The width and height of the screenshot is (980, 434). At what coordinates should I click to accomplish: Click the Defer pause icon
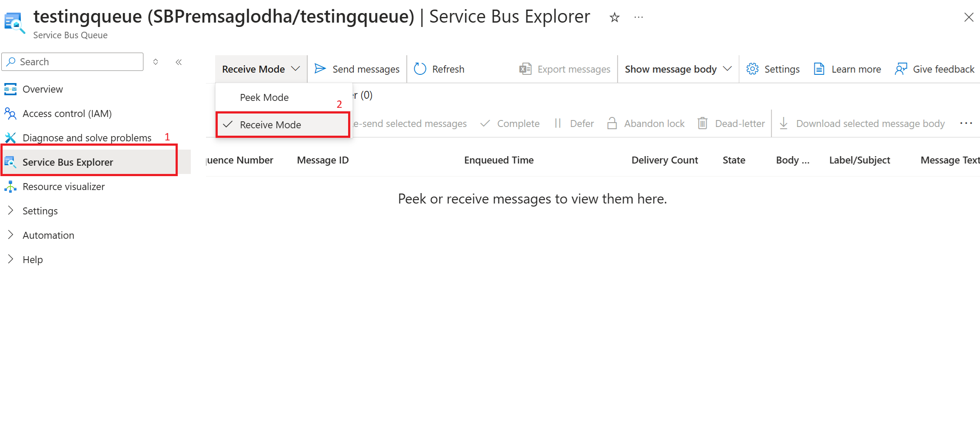coord(558,124)
